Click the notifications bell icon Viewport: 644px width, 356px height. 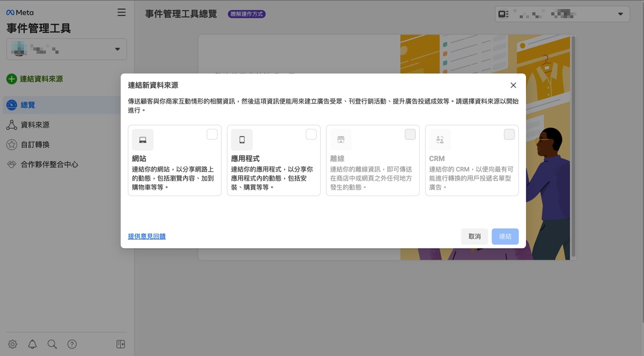(x=32, y=344)
